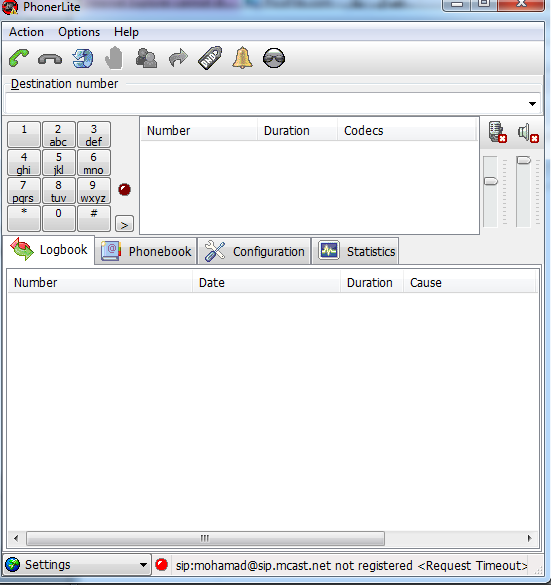Click the Duration header in calls list
551x585 pixels.
click(x=297, y=131)
